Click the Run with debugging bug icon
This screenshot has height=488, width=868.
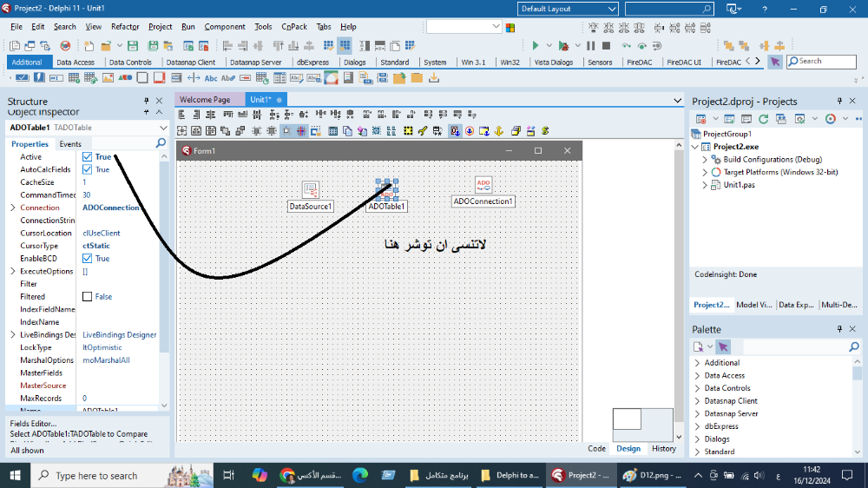(563, 45)
